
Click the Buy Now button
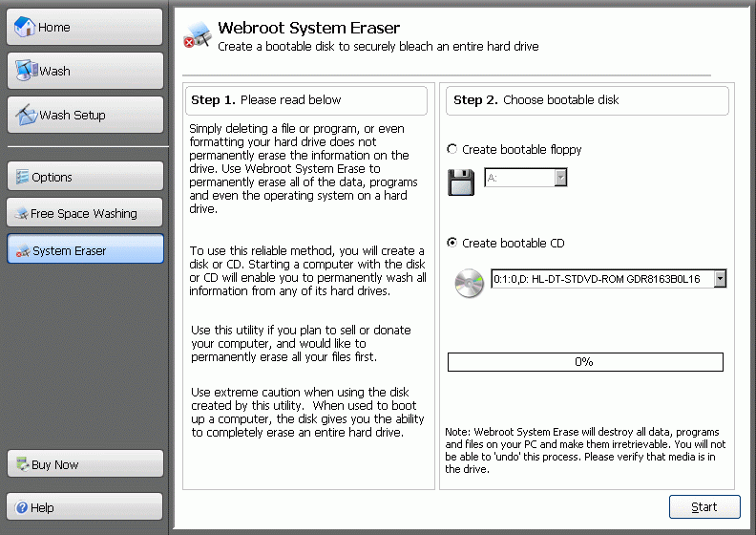coord(85,464)
